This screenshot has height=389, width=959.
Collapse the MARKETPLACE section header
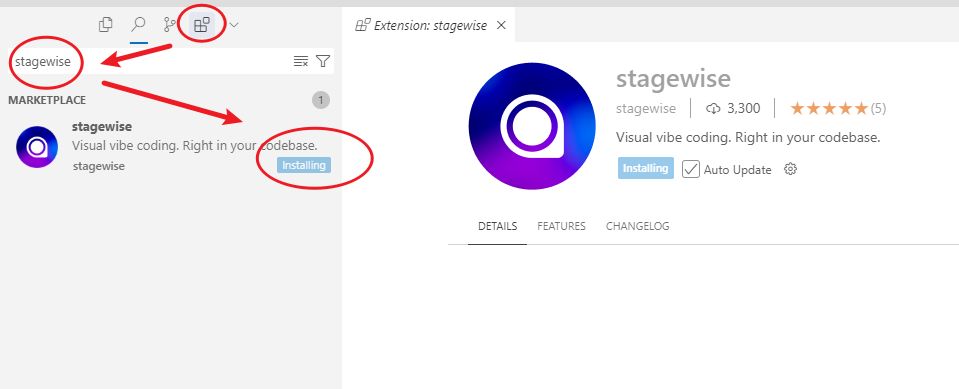point(47,100)
